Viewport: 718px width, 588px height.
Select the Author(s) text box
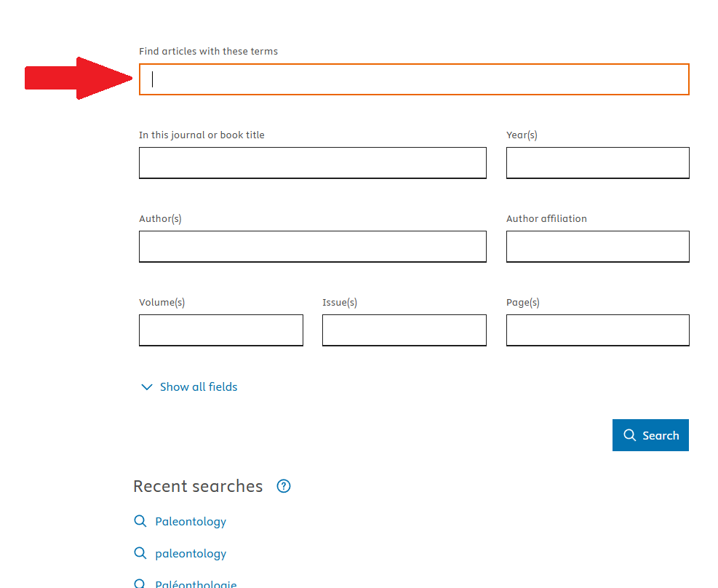pos(312,247)
